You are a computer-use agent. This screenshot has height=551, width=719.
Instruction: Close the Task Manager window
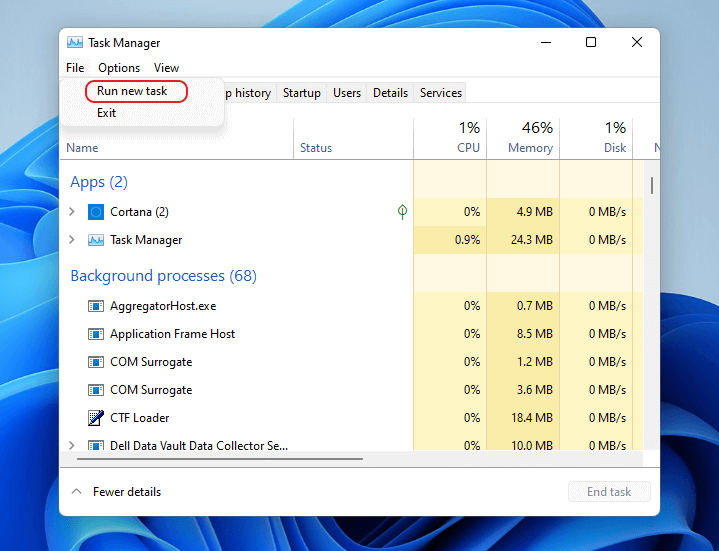(637, 43)
